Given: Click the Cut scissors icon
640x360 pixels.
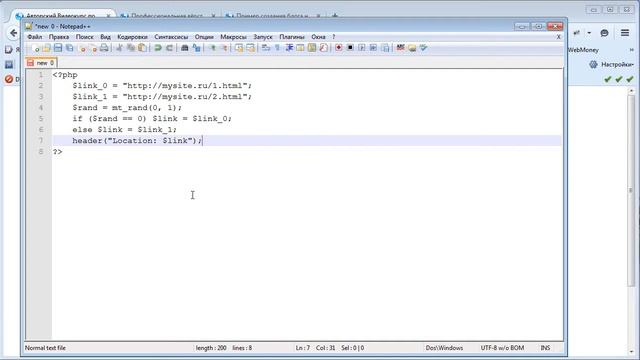Looking at the screenshot, I should tap(119, 48).
